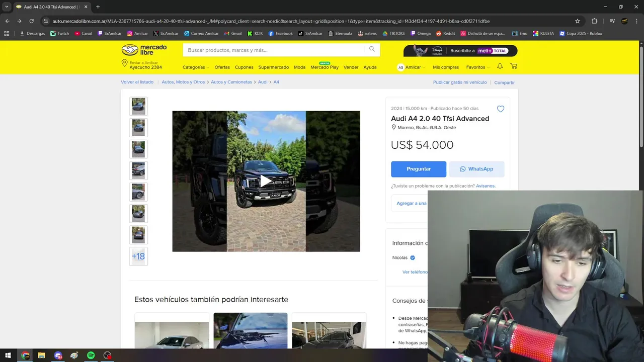Open the tab search dropdown arrow
The image size is (644, 362).
(7, 7)
